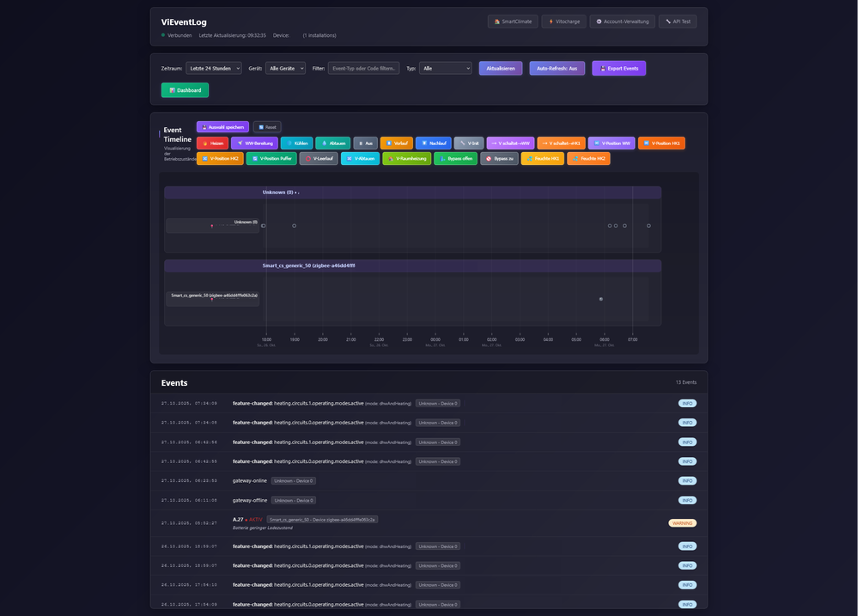Toggle the Abtauen state filter
858x616 pixels.
coord(332,143)
